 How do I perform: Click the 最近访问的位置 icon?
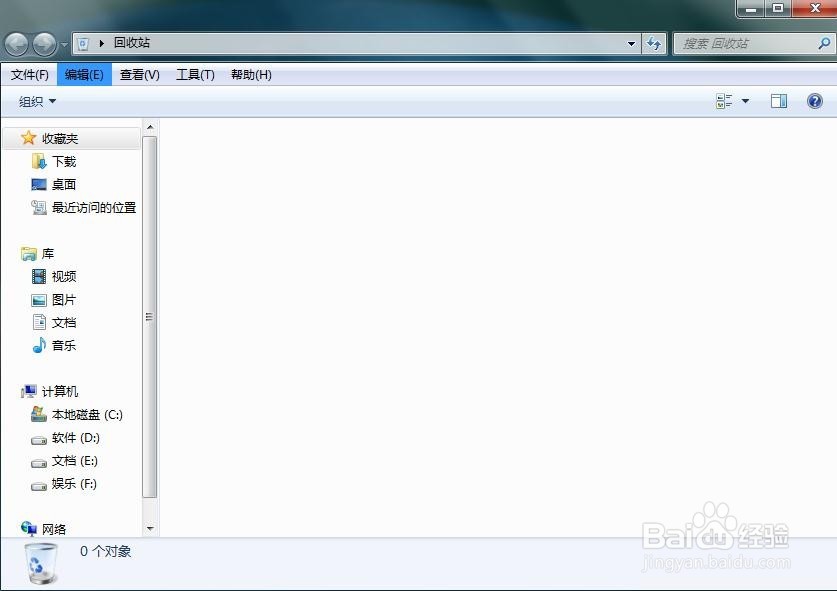tap(39, 207)
